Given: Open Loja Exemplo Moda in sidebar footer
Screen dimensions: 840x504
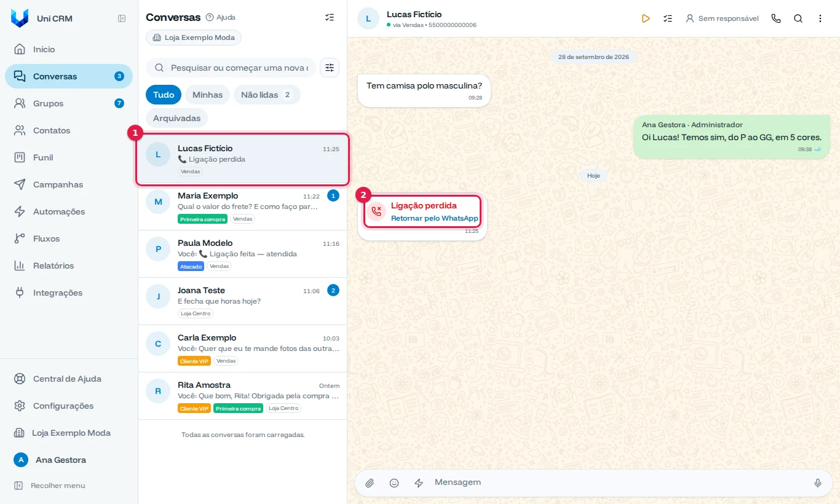Looking at the screenshot, I should point(69,433).
